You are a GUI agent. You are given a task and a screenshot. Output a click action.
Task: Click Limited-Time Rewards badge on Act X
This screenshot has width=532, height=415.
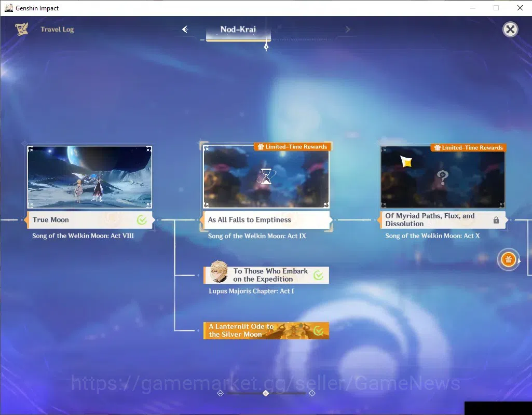[x=469, y=148]
